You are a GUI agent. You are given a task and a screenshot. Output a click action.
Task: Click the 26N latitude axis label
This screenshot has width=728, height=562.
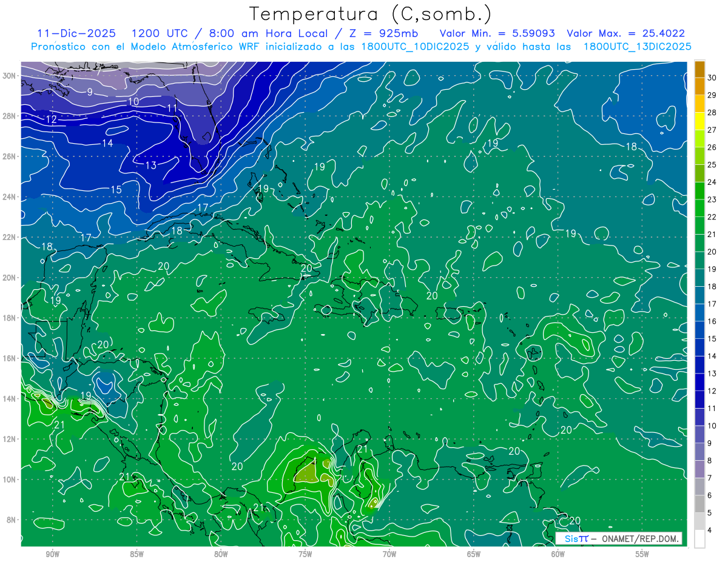click(x=9, y=156)
